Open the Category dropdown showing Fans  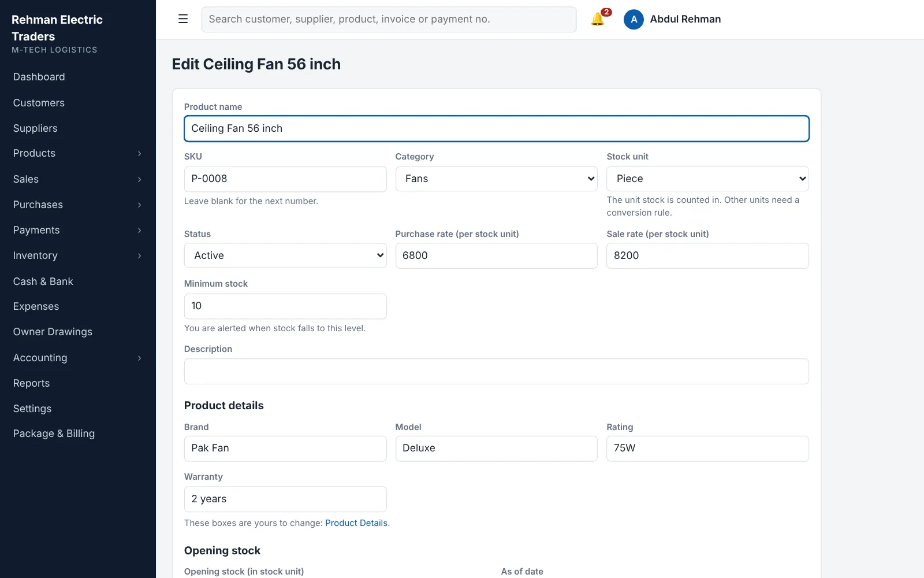coord(496,179)
